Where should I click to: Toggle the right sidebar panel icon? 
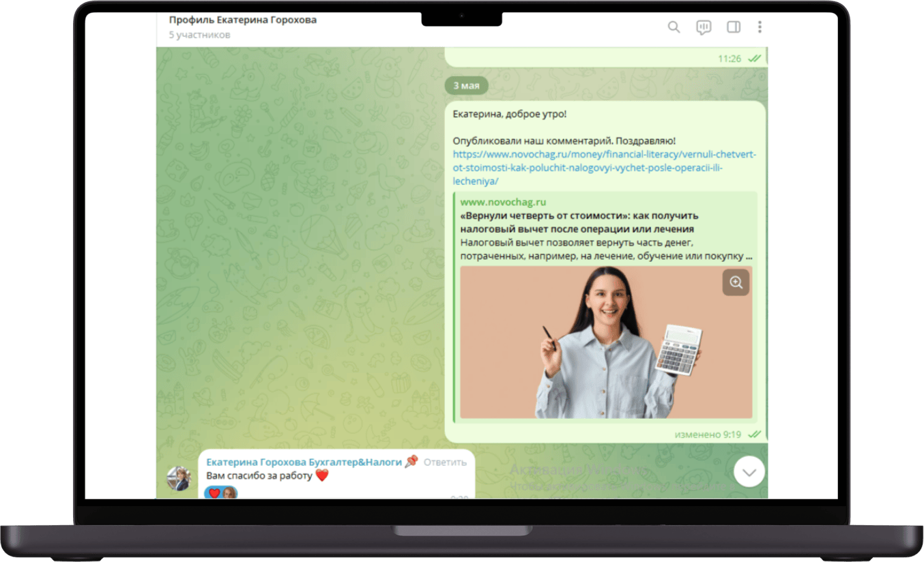pos(734,27)
